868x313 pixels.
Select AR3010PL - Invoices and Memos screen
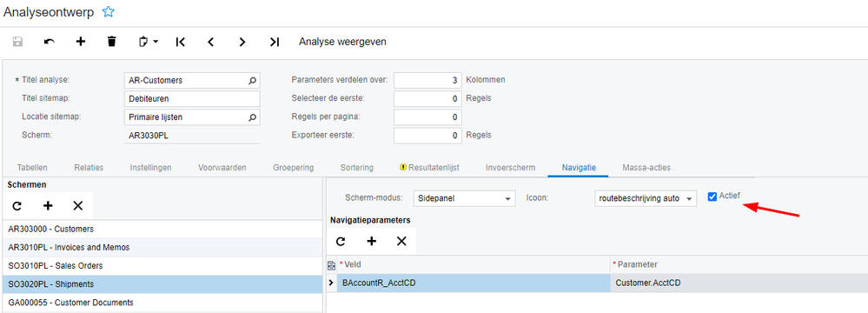click(162, 247)
